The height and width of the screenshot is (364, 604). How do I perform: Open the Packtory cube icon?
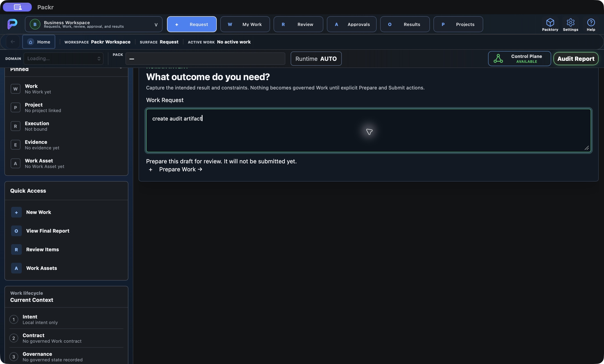click(x=550, y=22)
